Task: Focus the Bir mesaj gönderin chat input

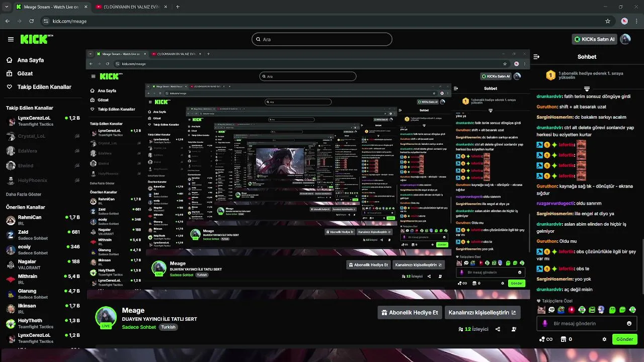Action: tap(587, 323)
